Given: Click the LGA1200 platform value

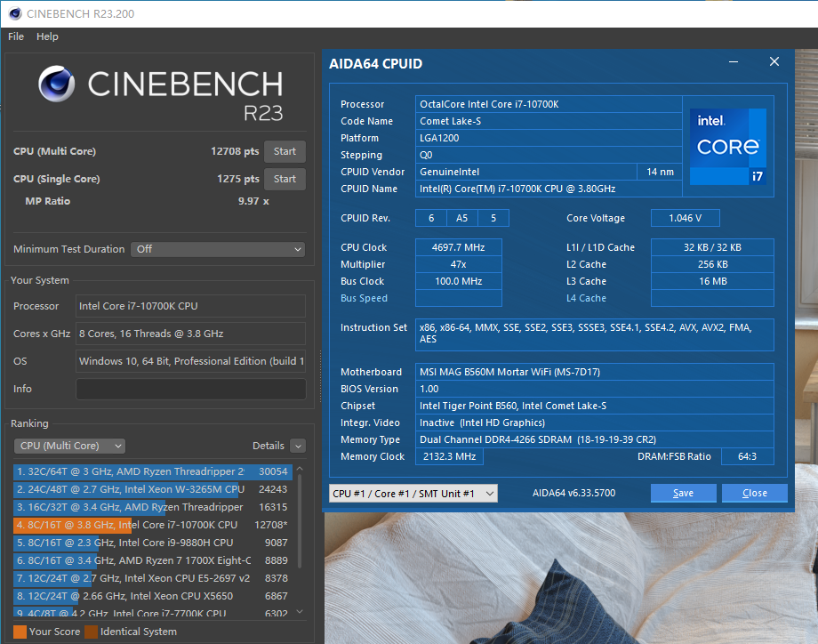Looking at the screenshot, I should point(549,138).
